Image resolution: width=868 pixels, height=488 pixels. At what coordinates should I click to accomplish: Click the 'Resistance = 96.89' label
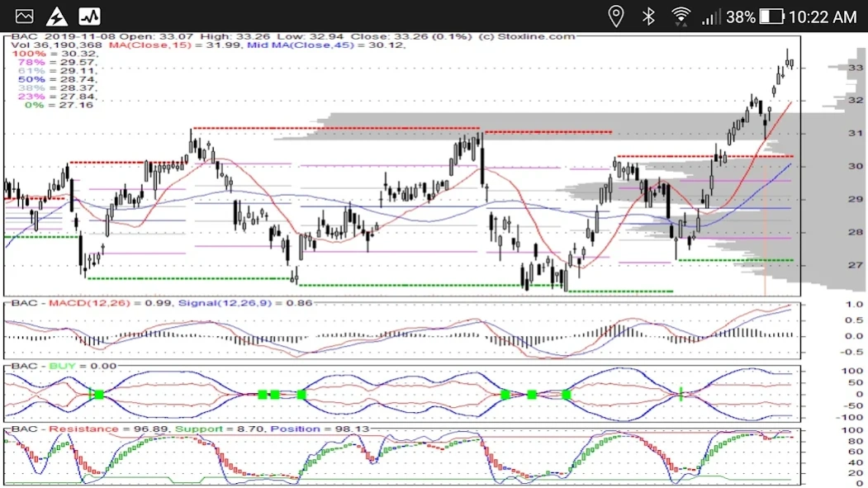(109, 429)
